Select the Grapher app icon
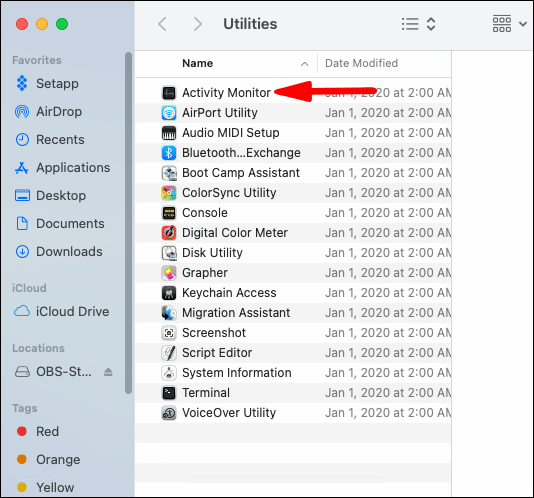534x498 pixels. pyautogui.click(x=169, y=273)
